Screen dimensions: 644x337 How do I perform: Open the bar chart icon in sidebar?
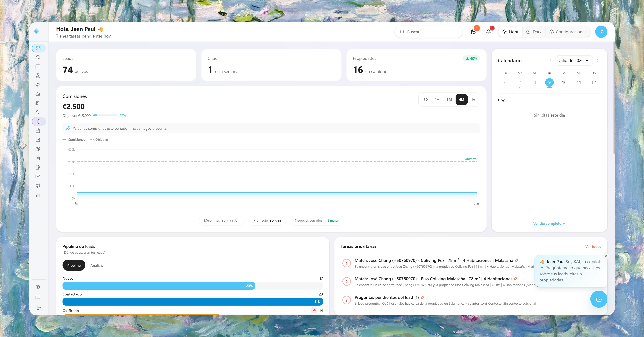coord(38,195)
